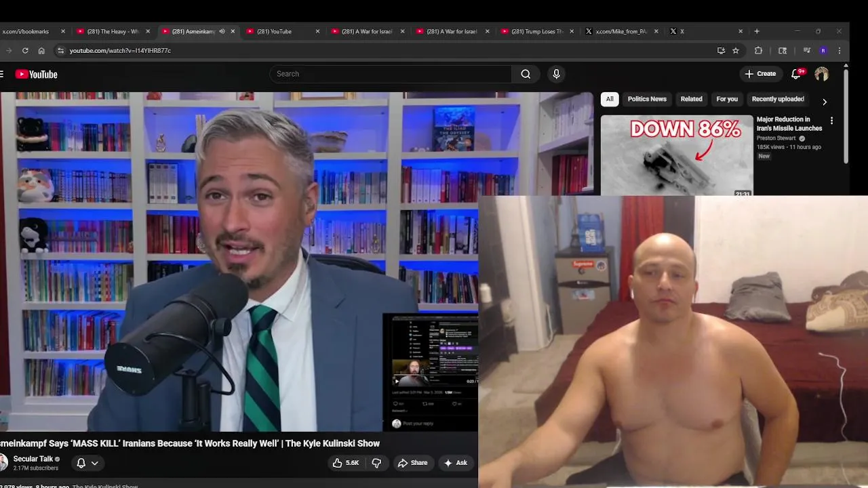Screen dimensions: 868x488
Task: Open browser extensions puzzle icon
Action: 758,50
